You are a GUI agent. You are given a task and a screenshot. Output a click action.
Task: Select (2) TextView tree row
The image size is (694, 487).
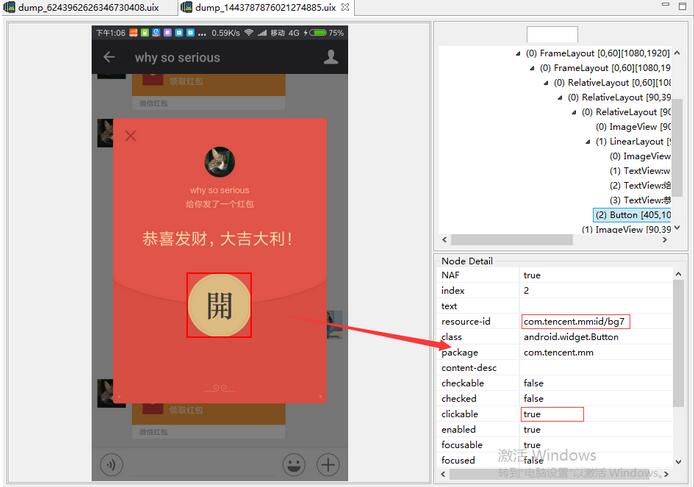pyautogui.click(x=640, y=186)
